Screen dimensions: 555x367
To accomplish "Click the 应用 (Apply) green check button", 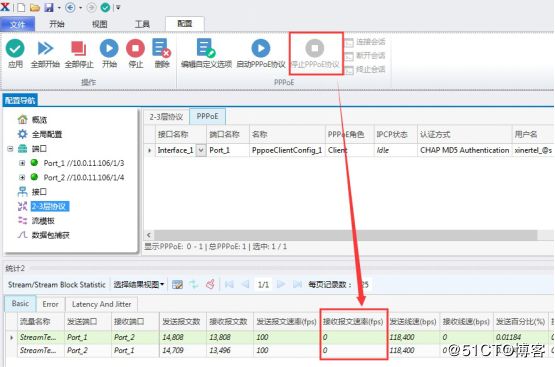I will click(x=15, y=54).
